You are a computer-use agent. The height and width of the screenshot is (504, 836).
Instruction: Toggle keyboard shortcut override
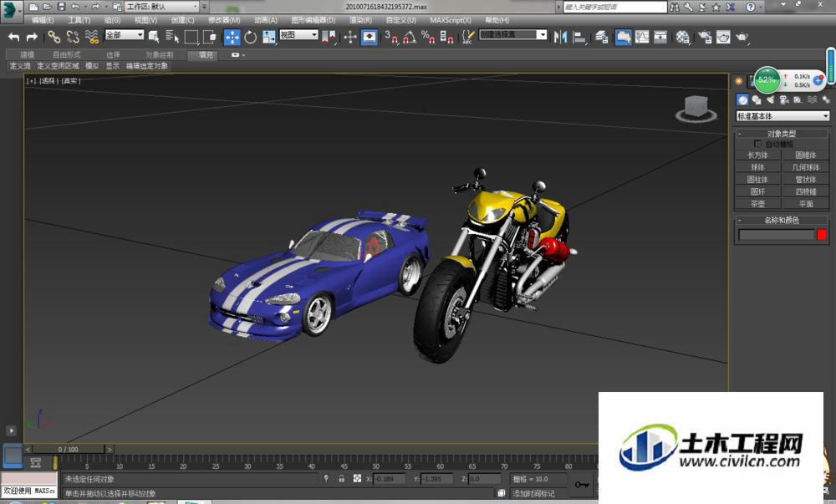click(369, 37)
